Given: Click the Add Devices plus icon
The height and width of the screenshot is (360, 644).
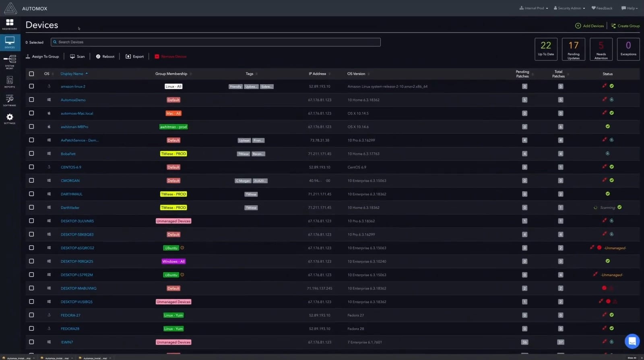Looking at the screenshot, I should tap(578, 26).
